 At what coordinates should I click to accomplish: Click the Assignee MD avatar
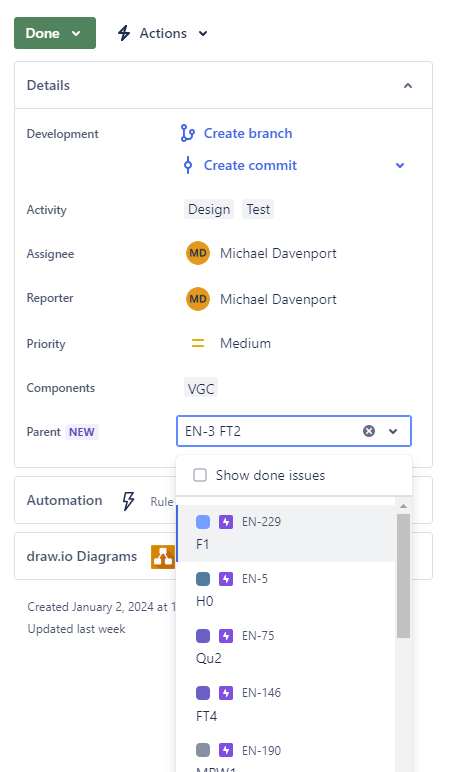click(198, 253)
